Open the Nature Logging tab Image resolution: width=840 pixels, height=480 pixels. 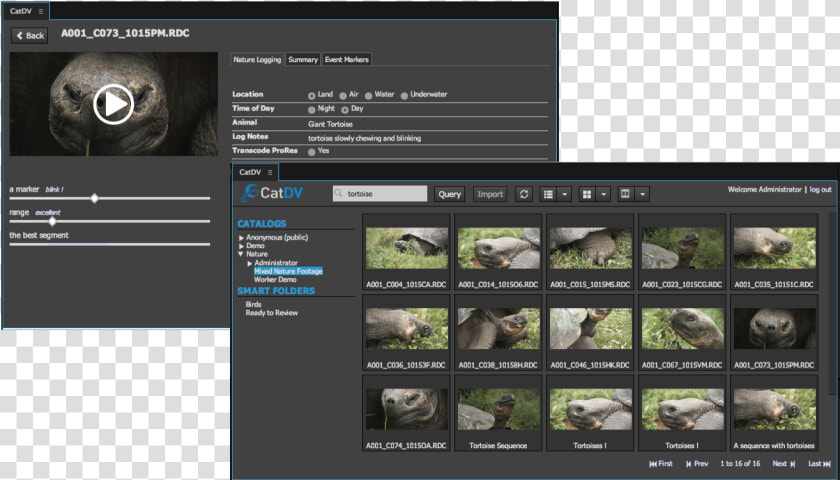coord(257,59)
